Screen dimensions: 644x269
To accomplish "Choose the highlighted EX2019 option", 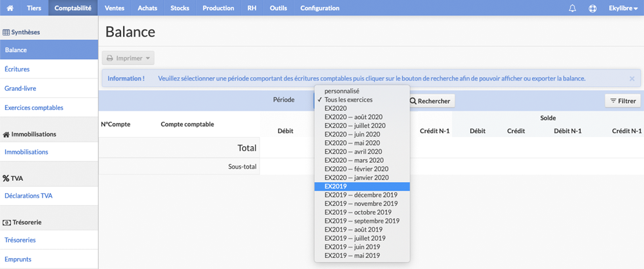I will click(362, 187).
